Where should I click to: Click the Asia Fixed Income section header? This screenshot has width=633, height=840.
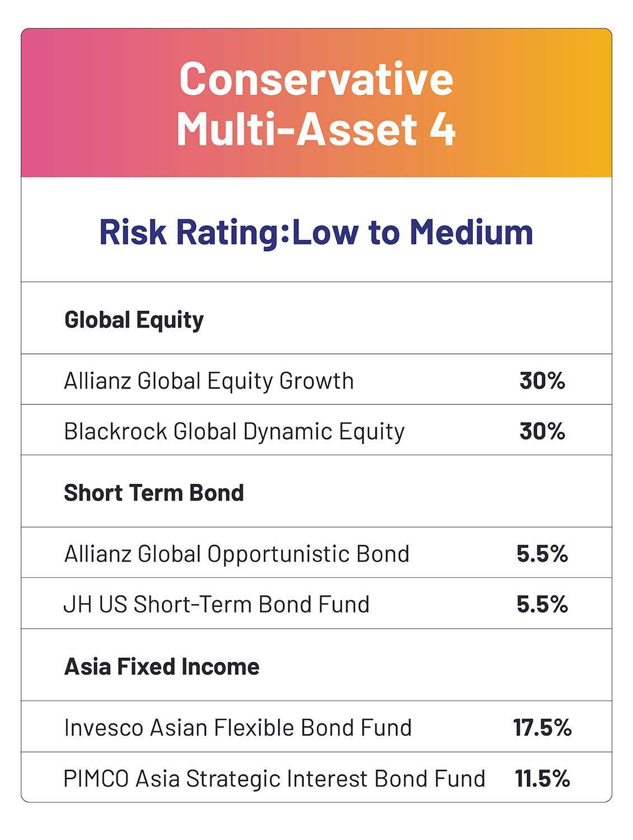coord(162,666)
